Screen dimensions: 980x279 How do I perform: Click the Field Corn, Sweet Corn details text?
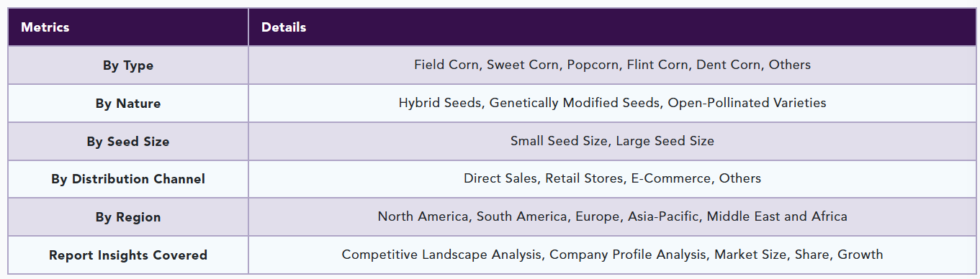click(612, 65)
